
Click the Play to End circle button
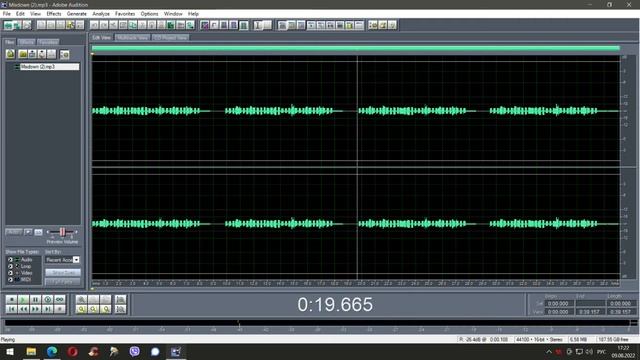click(48, 300)
